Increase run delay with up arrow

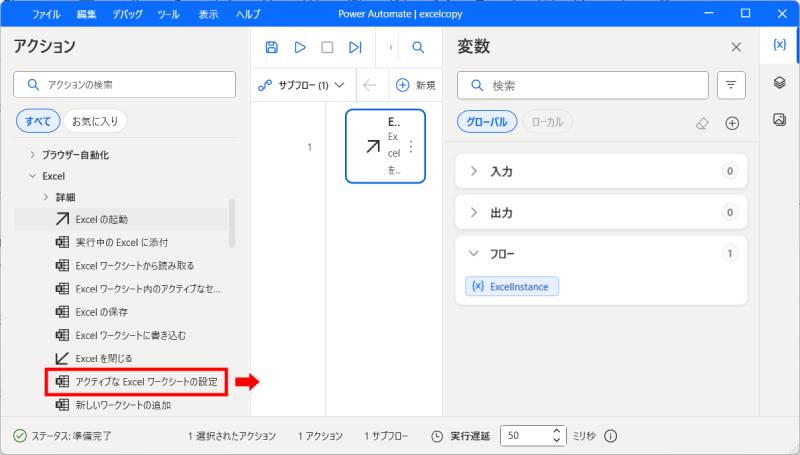[557, 431]
